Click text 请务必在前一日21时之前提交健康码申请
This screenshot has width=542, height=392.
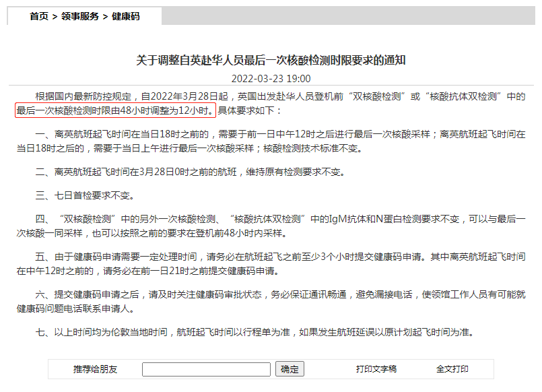coord(191,271)
